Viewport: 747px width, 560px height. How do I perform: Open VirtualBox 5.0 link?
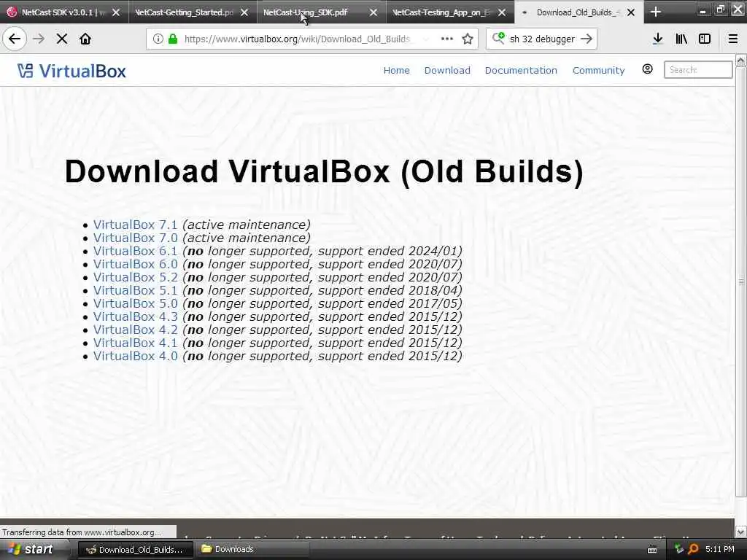click(135, 303)
